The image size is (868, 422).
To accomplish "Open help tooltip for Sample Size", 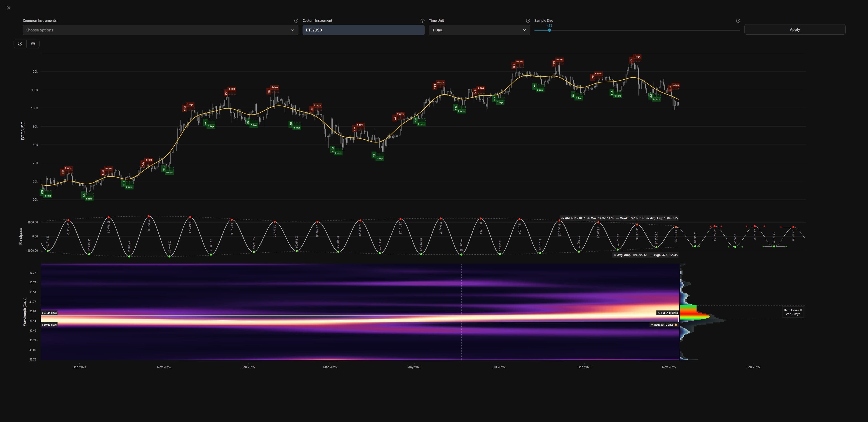I will pyautogui.click(x=738, y=21).
